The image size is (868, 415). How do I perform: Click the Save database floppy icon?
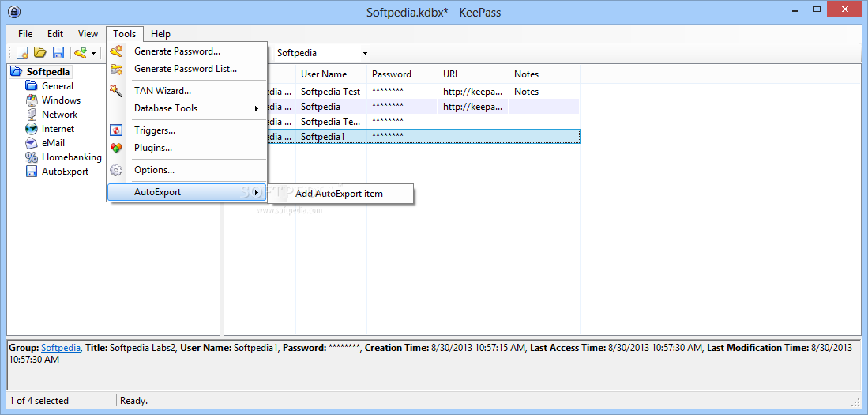coord(58,53)
